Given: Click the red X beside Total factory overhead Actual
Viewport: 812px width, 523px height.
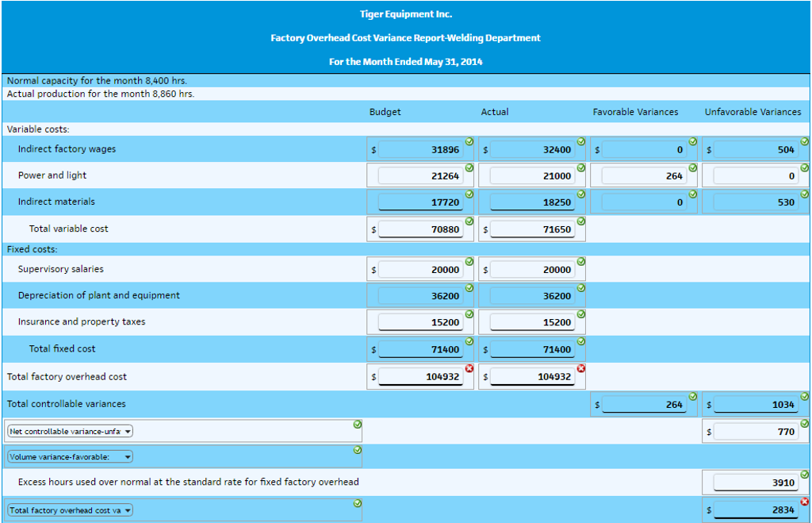Looking at the screenshot, I should click(581, 368).
